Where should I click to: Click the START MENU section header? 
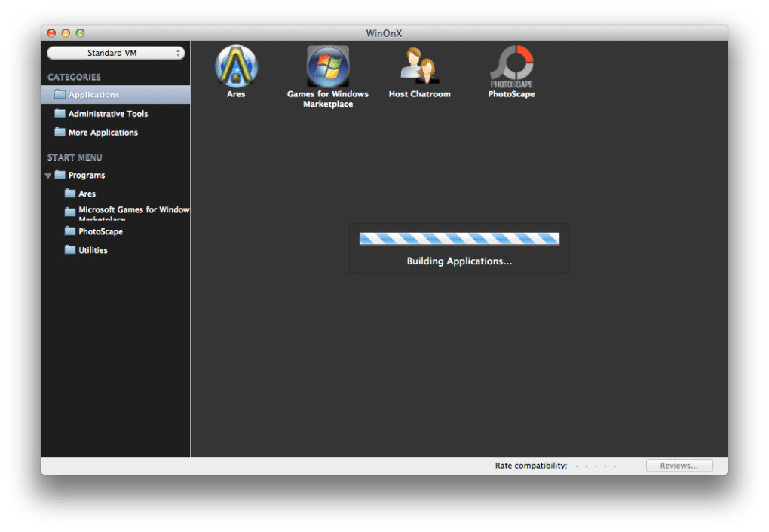pyautogui.click(x=75, y=157)
